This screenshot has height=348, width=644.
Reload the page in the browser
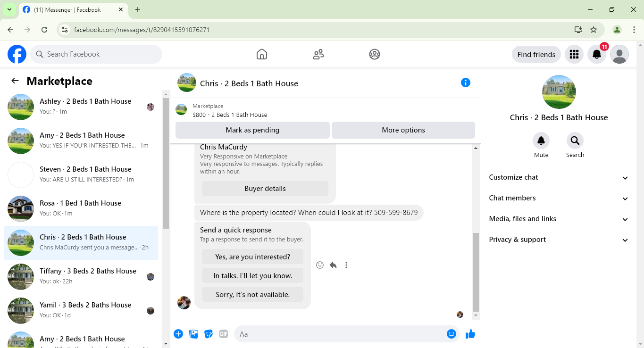44,30
